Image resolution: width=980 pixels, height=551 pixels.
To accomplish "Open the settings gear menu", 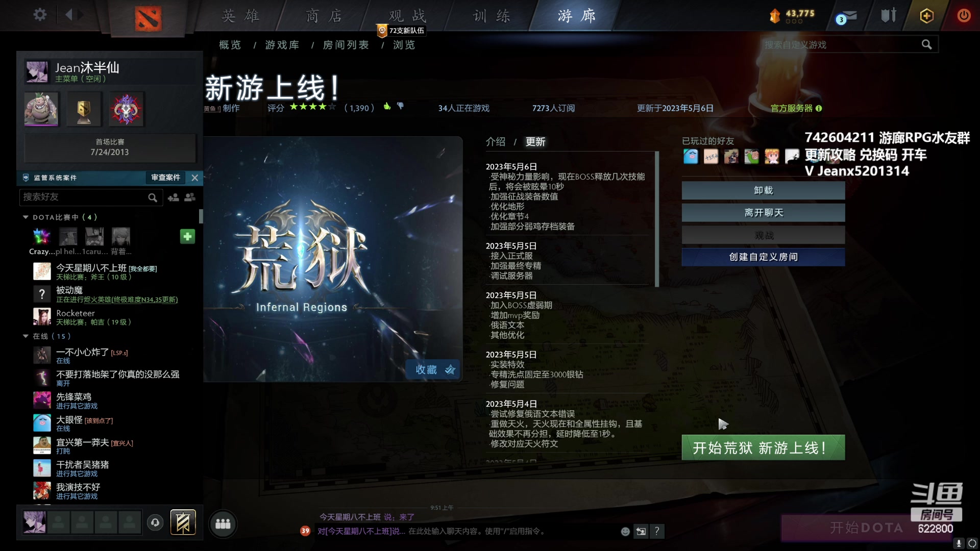I will coord(40,15).
